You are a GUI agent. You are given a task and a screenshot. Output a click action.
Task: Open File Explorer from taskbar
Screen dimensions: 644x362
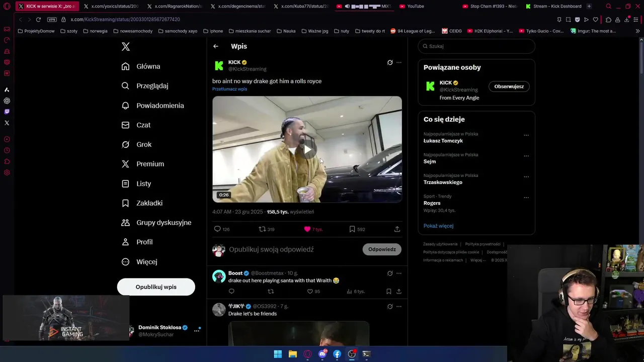pos(293,354)
